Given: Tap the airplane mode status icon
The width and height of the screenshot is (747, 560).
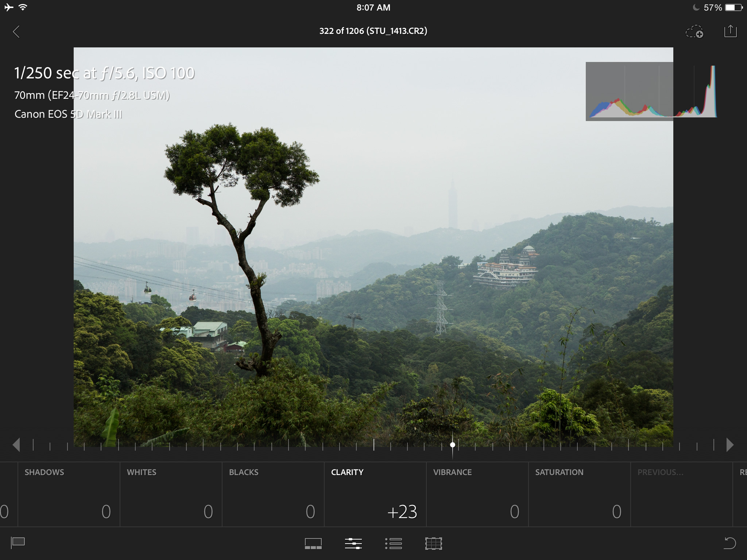Looking at the screenshot, I should coord(9,7).
